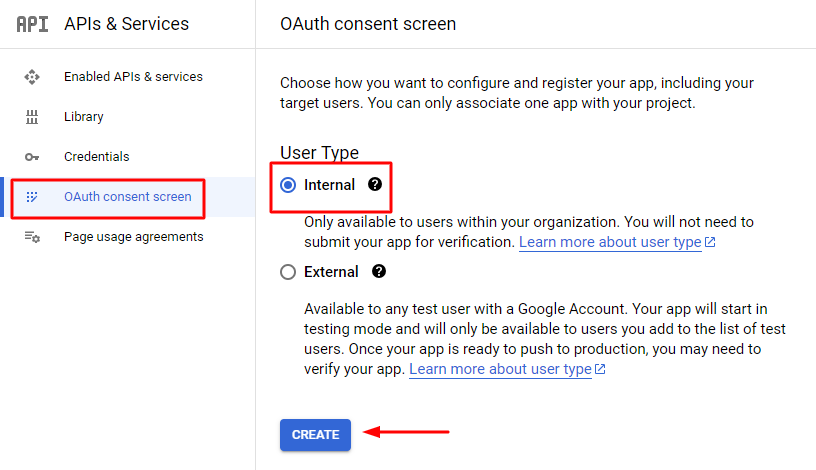Click the CREATE button
Viewport: 816px width, 470px height.
point(315,435)
